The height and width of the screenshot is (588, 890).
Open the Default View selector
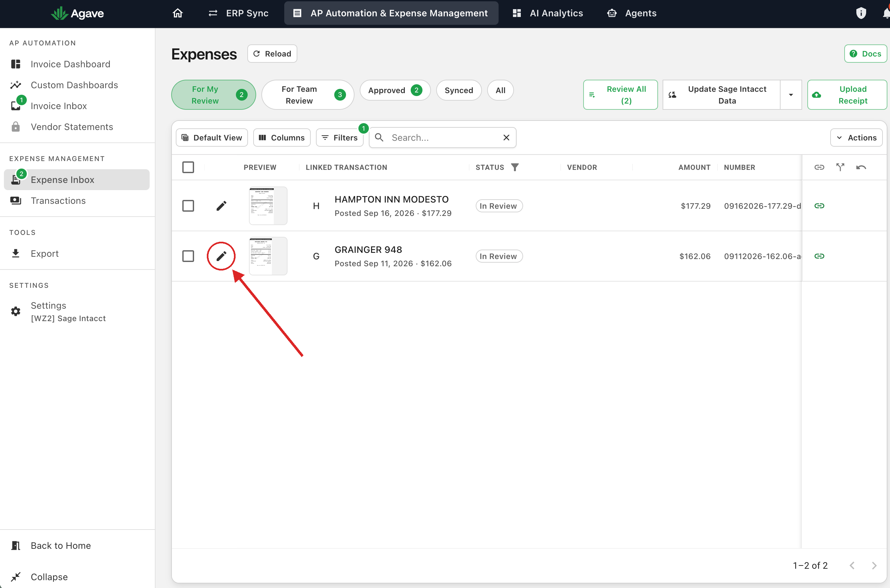(x=212, y=138)
